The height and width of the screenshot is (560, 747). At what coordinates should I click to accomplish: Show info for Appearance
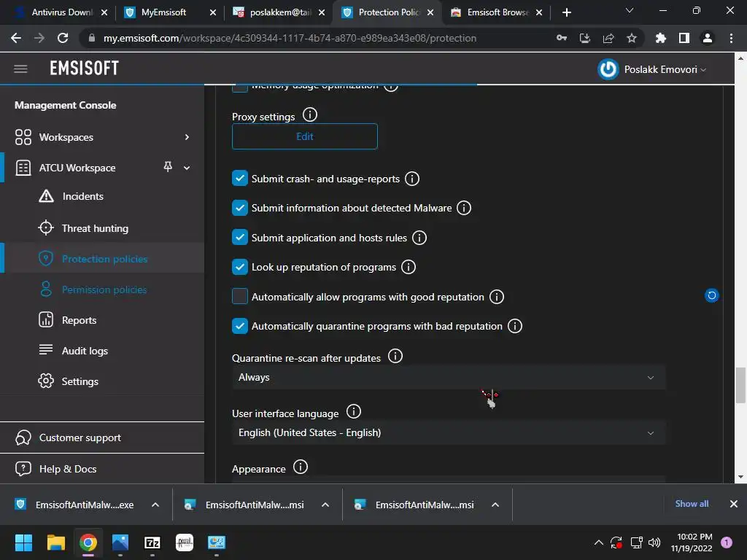[301, 467]
